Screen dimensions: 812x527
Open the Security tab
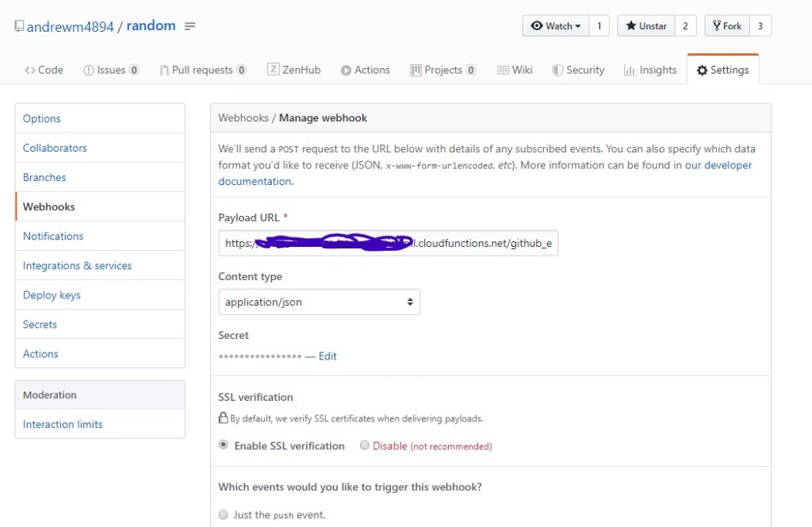tap(578, 70)
